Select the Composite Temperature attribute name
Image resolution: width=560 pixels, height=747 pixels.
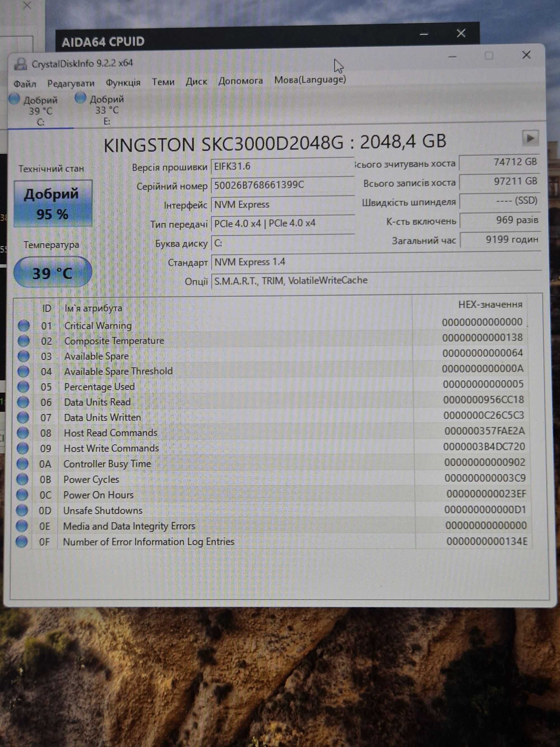tap(114, 341)
